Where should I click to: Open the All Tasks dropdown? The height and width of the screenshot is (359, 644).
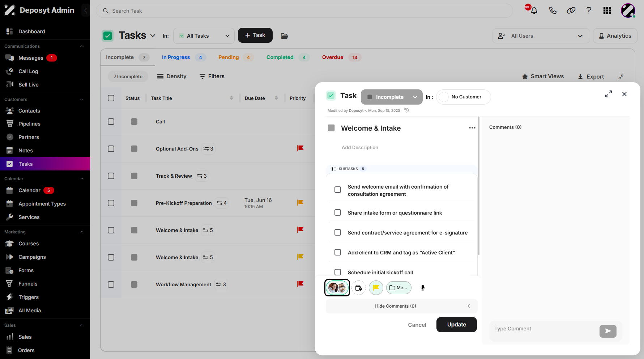click(x=204, y=36)
